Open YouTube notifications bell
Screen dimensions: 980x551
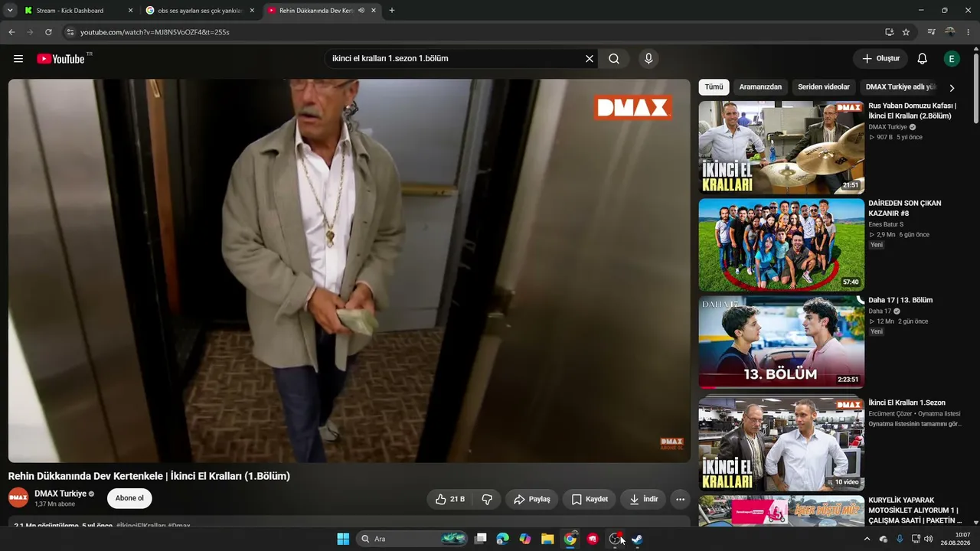click(923, 59)
